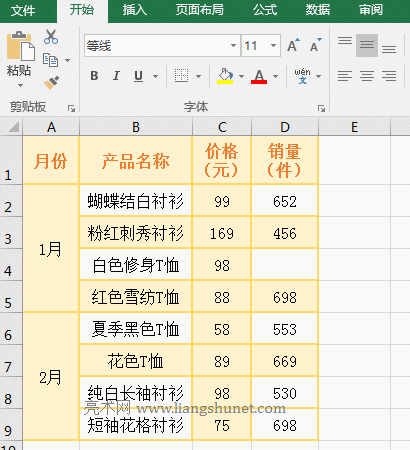Select the 价格（元）header cell

[222, 160]
